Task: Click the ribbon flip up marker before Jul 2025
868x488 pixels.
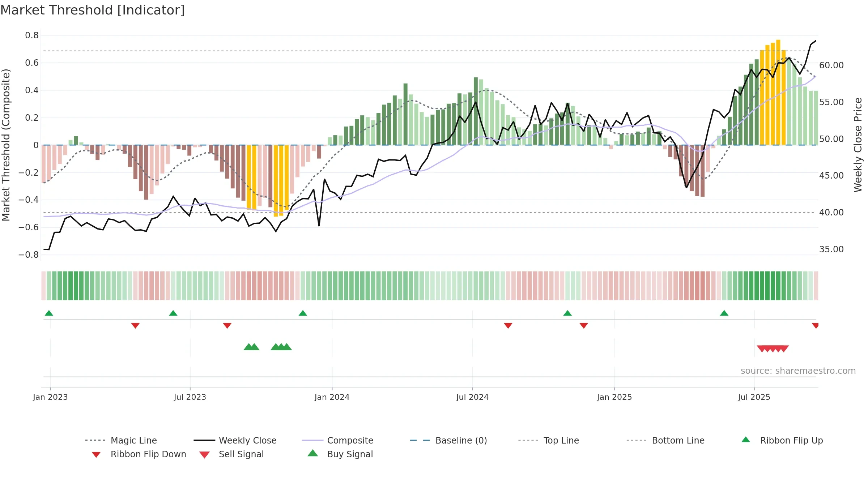Action: click(x=724, y=313)
